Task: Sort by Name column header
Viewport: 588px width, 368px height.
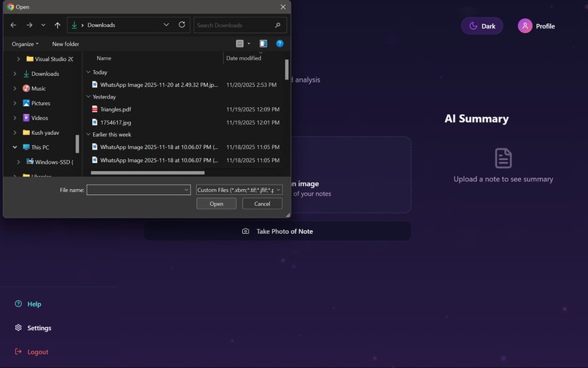Action: pos(104,58)
